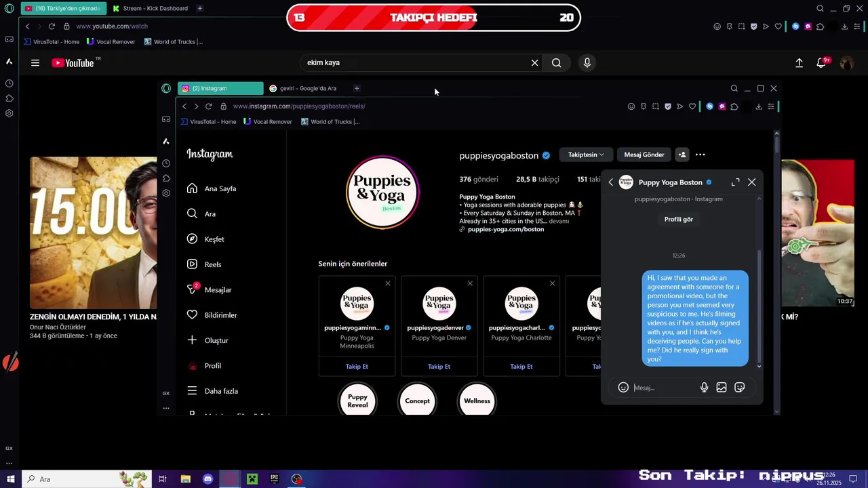Click the suggest similar accounts icon
Viewport: 868px width, 488px height.
[x=682, y=155]
